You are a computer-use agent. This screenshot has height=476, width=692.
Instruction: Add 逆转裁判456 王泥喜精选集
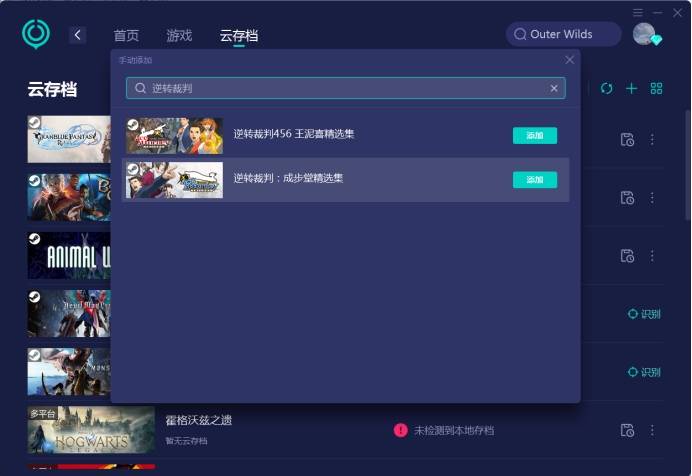[x=534, y=135]
